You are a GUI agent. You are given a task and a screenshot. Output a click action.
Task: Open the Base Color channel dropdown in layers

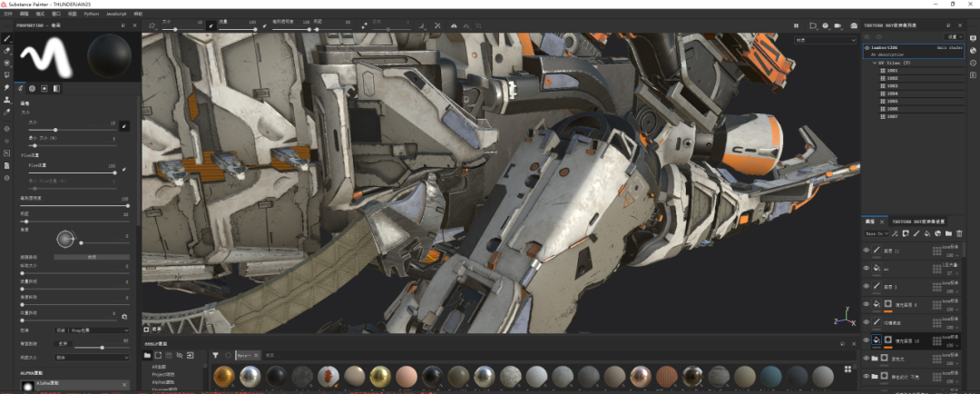coord(877,233)
